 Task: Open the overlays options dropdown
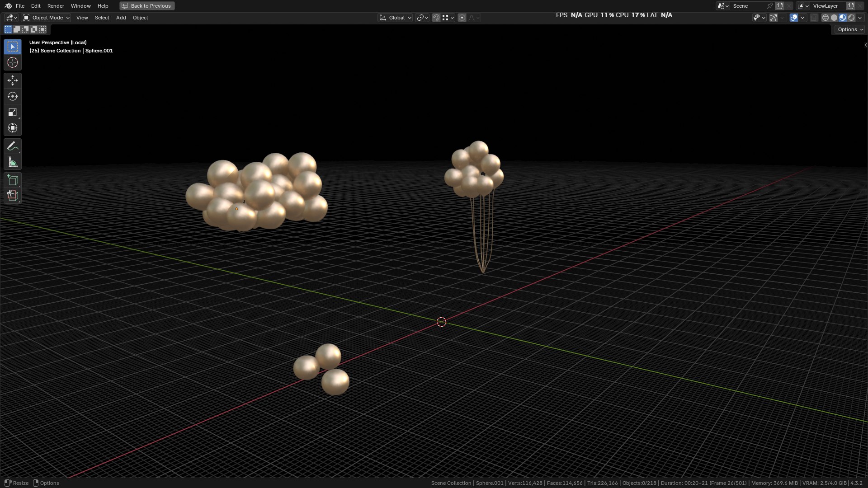click(x=803, y=18)
